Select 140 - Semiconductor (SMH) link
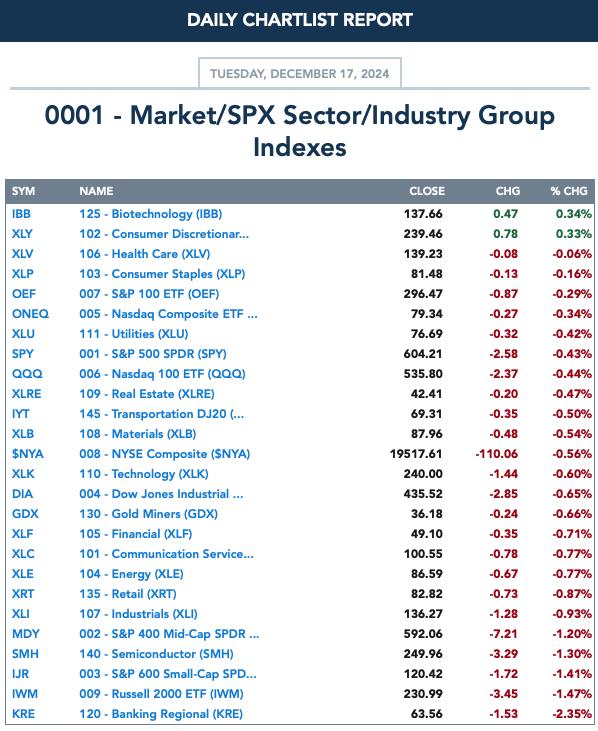The height and width of the screenshot is (731, 598). tap(156, 654)
